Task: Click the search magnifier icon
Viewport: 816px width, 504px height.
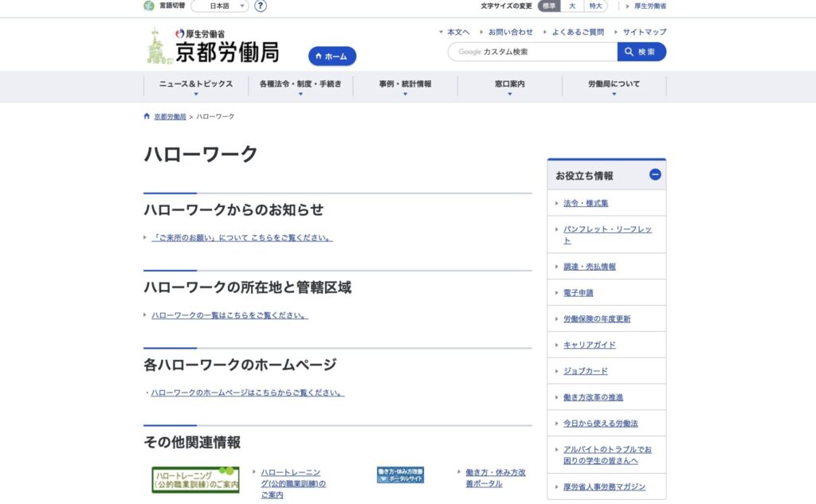Action: pyautogui.click(x=631, y=52)
